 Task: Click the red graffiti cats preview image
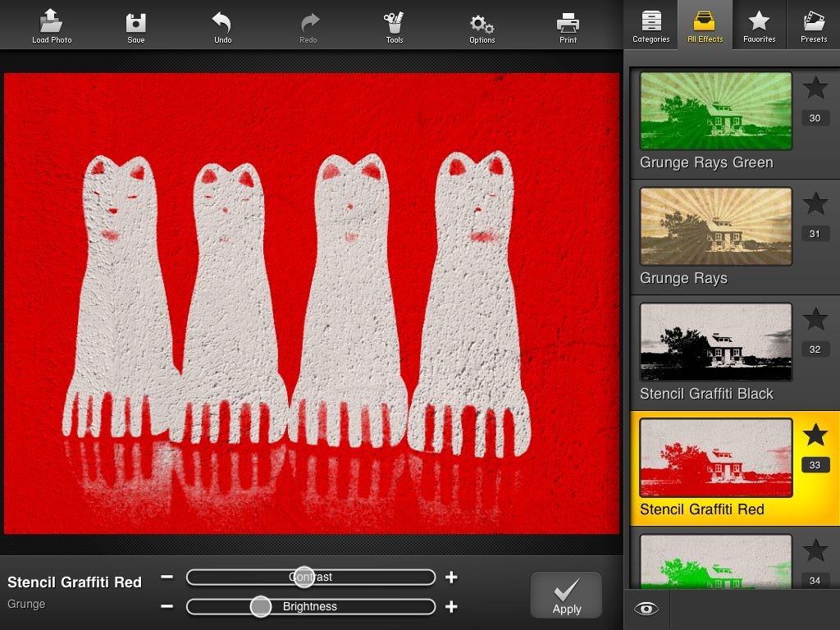point(311,304)
